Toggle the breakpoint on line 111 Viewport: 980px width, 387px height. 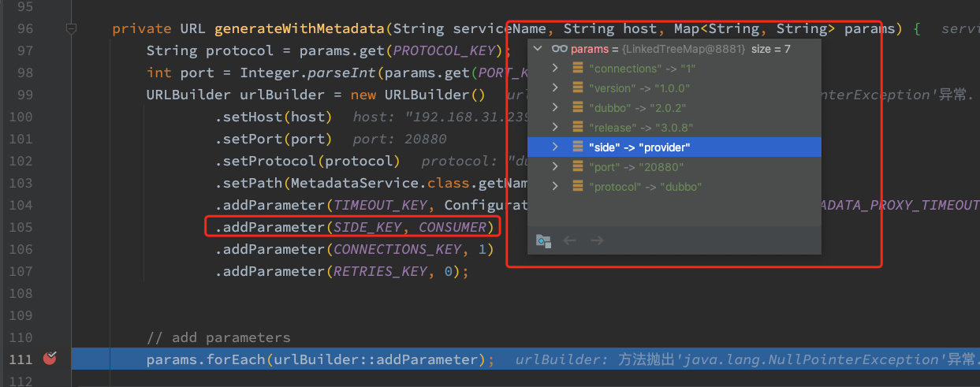pyautogui.click(x=50, y=359)
